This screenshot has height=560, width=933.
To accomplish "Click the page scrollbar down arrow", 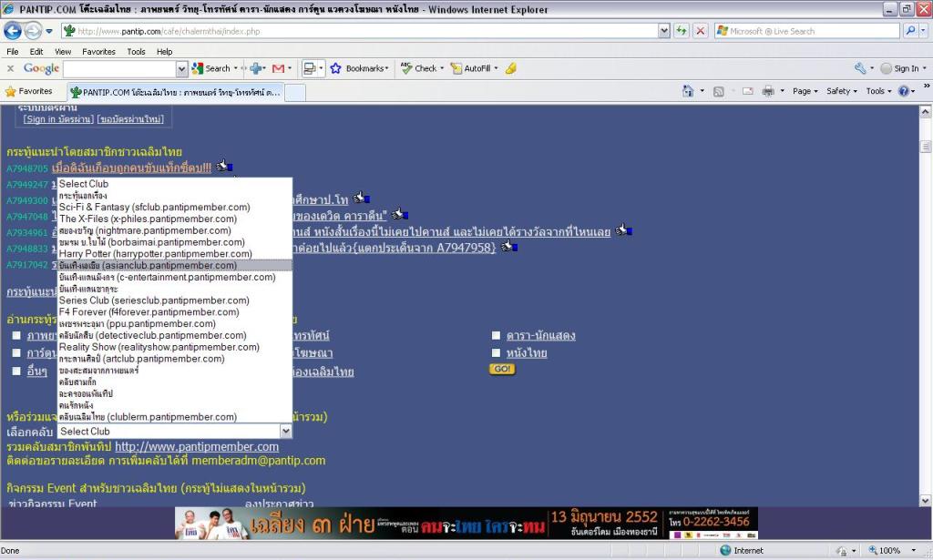I will [x=926, y=501].
